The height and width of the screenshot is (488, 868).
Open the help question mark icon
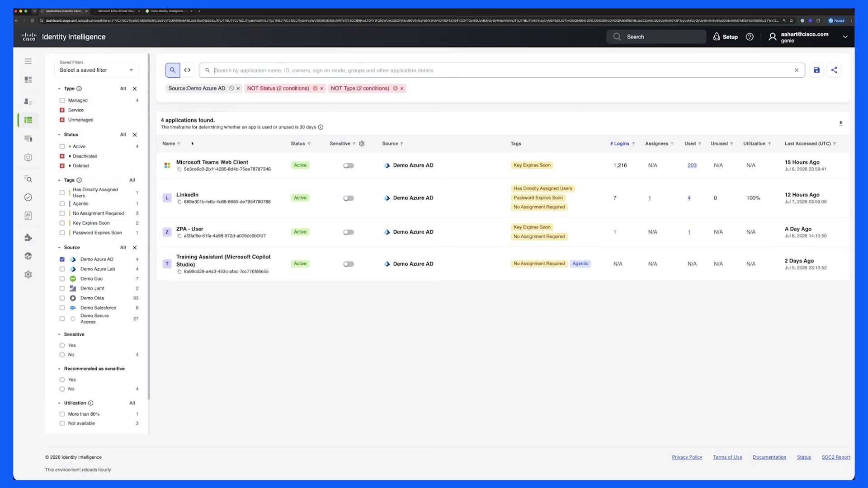(x=750, y=37)
